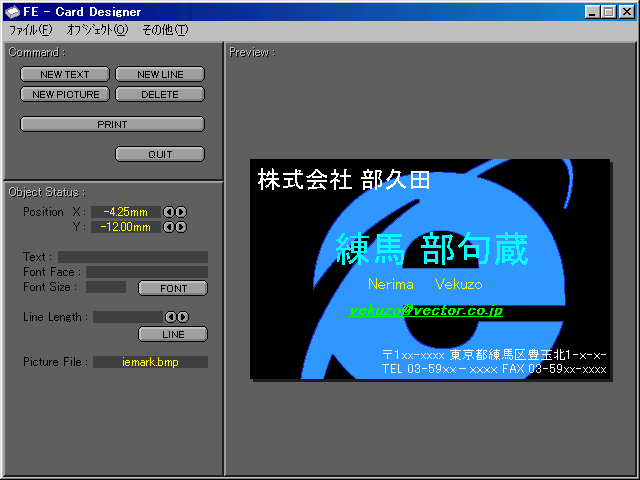Select the address line starting 〒1xx-xxxx

point(494,355)
